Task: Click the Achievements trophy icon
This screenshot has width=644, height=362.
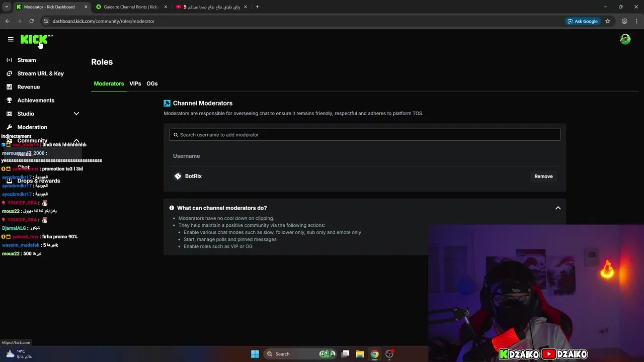Action: pyautogui.click(x=9, y=100)
